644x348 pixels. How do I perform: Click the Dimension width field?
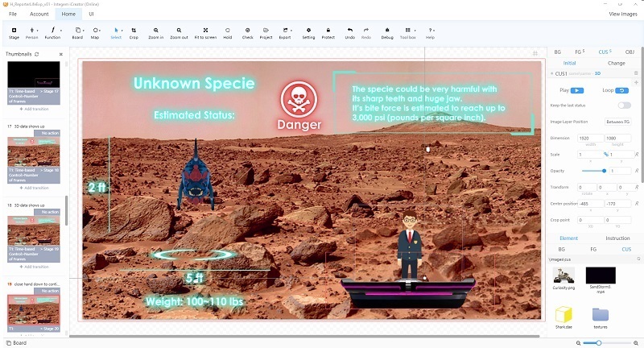(x=590, y=138)
